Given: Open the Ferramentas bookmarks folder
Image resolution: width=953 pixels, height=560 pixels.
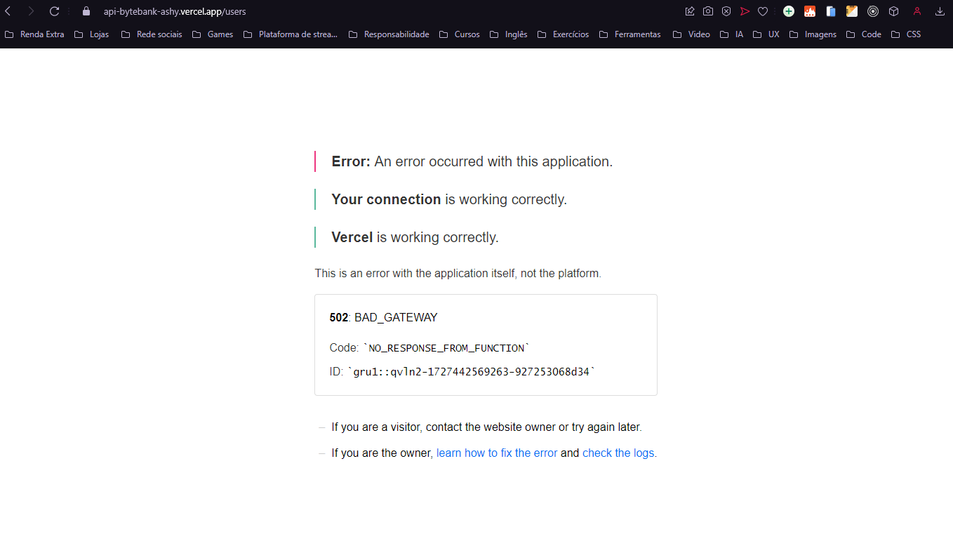Looking at the screenshot, I should click(x=630, y=34).
